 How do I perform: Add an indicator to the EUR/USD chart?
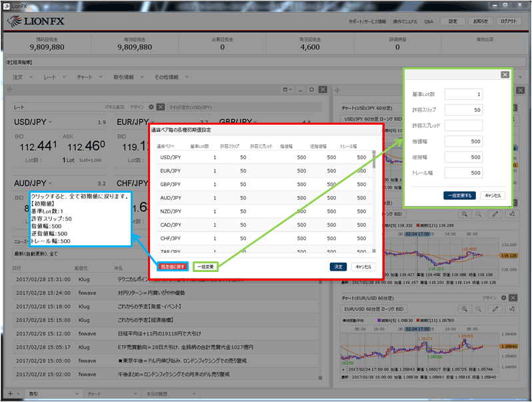[512, 309]
